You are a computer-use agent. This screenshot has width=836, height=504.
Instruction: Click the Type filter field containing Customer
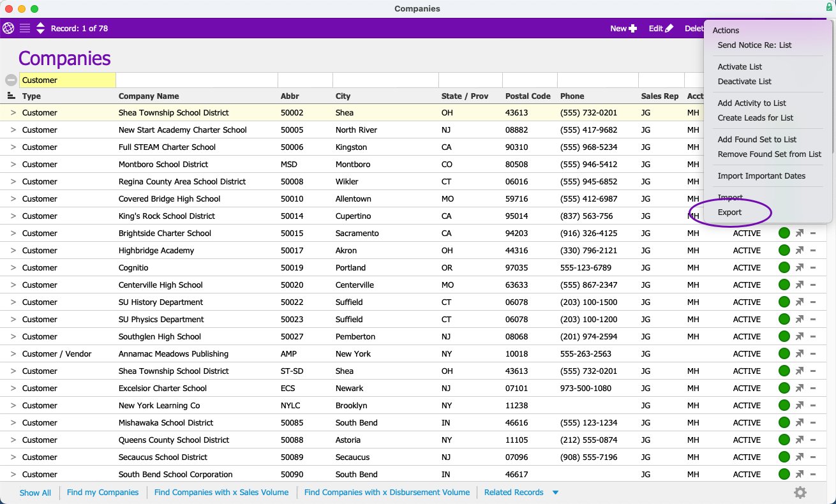pyautogui.click(x=68, y=80)
